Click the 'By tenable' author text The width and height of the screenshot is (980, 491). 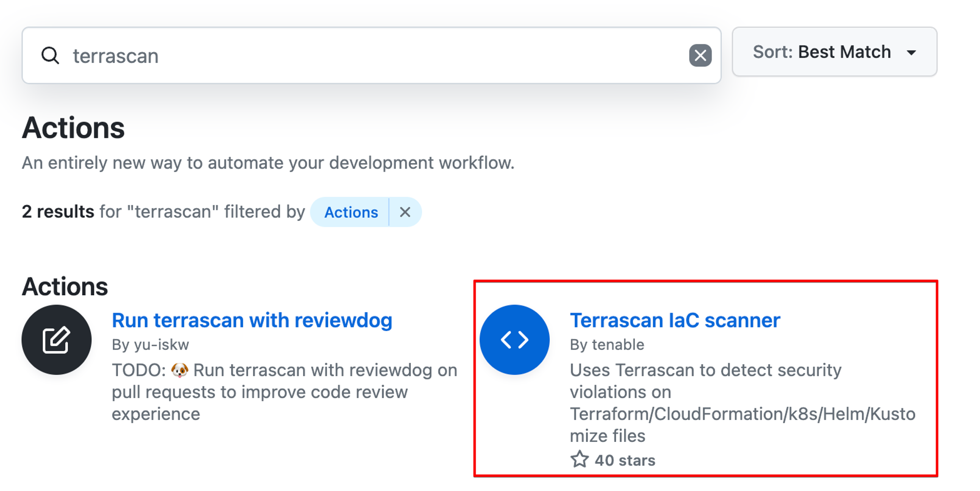point(607,345)
